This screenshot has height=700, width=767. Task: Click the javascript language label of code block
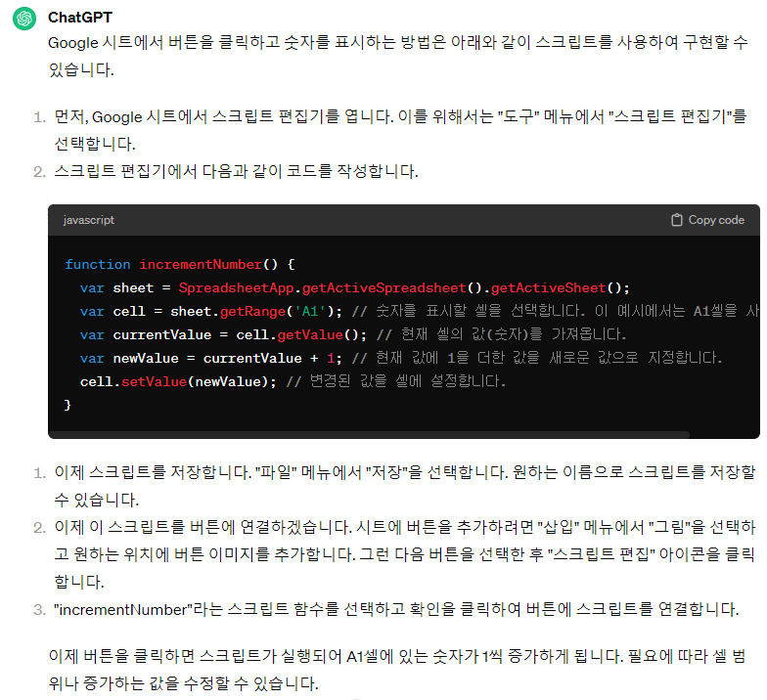(x=88, y=220)
